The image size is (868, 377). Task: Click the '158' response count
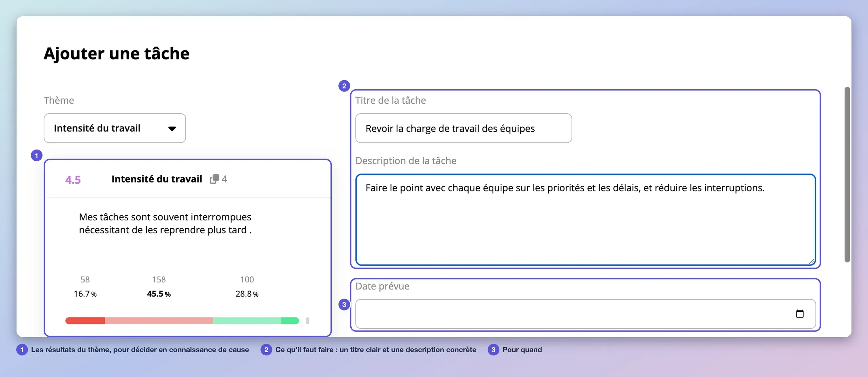coord(159,279)
